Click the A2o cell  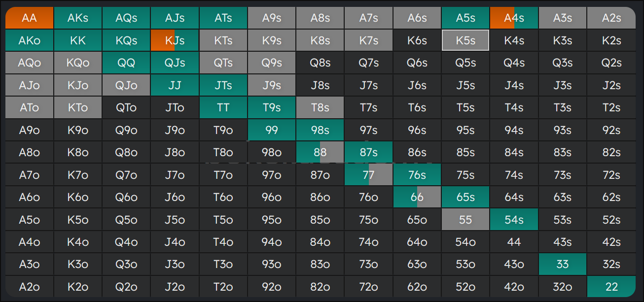coord(29,287)
